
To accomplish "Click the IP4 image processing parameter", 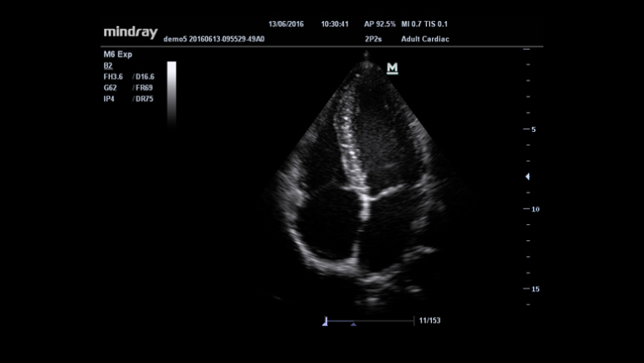I will click(109, 98).
